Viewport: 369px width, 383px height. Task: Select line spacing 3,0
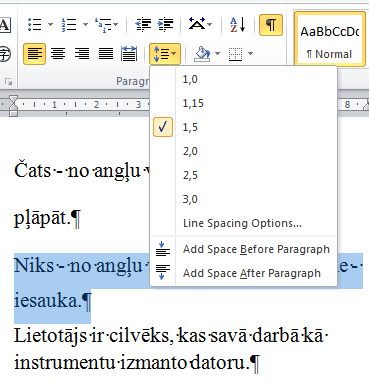click(244, 199)
